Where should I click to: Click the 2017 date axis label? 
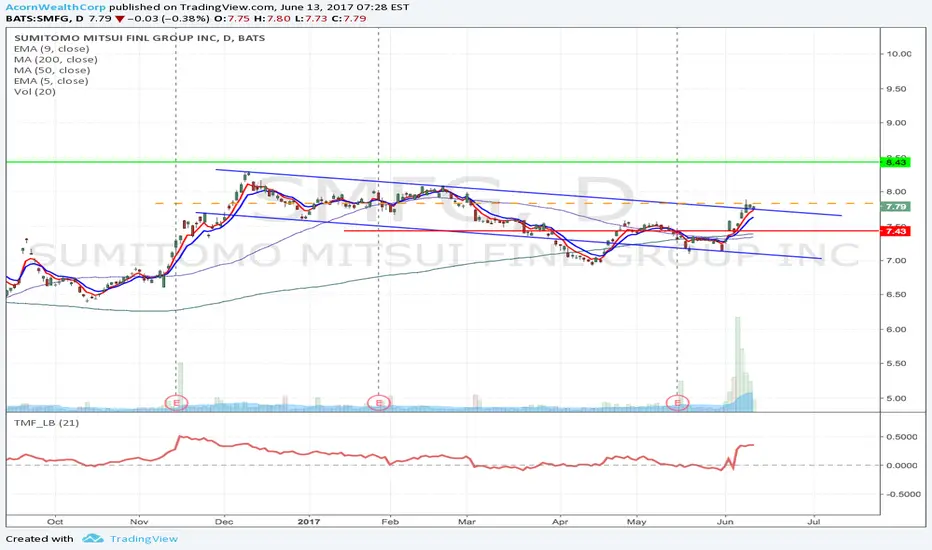(x=308, y=521)
